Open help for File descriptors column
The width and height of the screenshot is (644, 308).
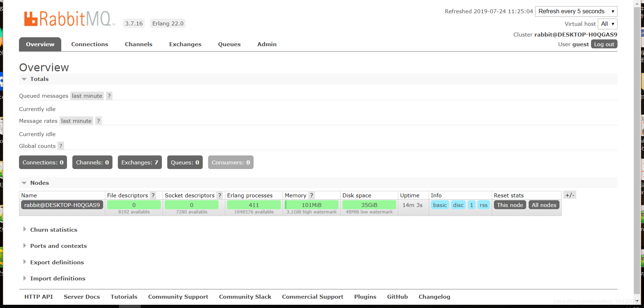(x=153, y=195)
